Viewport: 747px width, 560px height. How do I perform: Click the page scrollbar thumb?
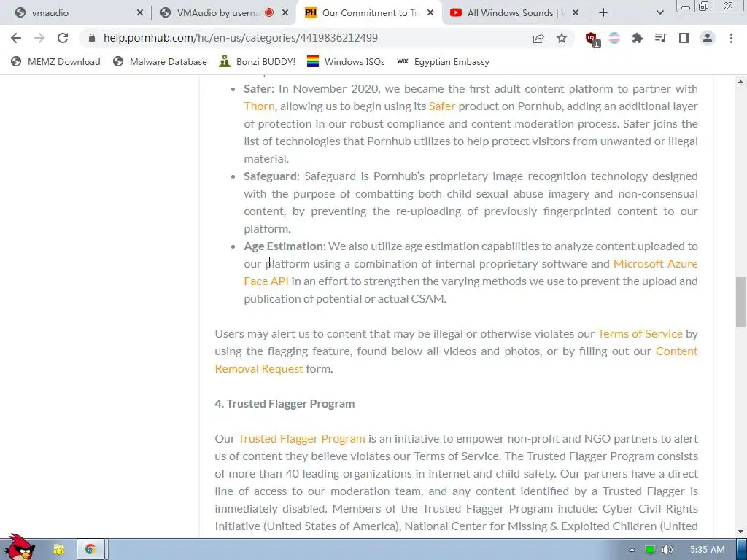tap(740, 302)
